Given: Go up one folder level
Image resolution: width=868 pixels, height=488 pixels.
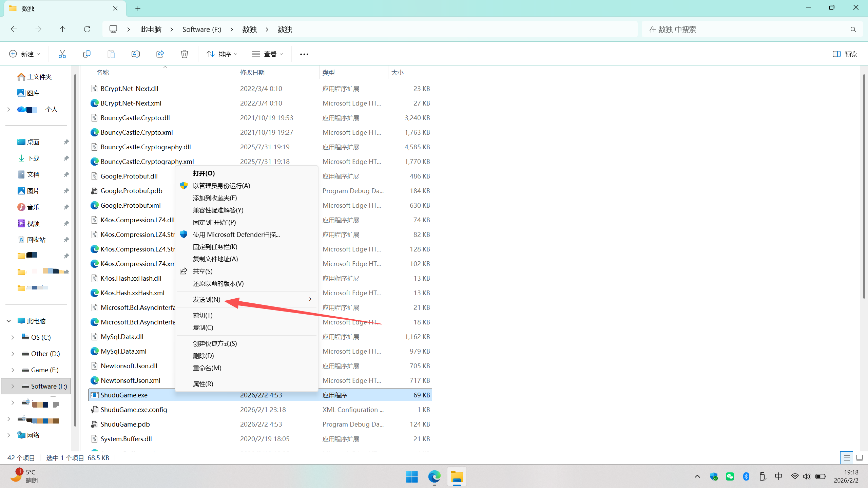Looking at the screenshot, I should pos(62,29).
